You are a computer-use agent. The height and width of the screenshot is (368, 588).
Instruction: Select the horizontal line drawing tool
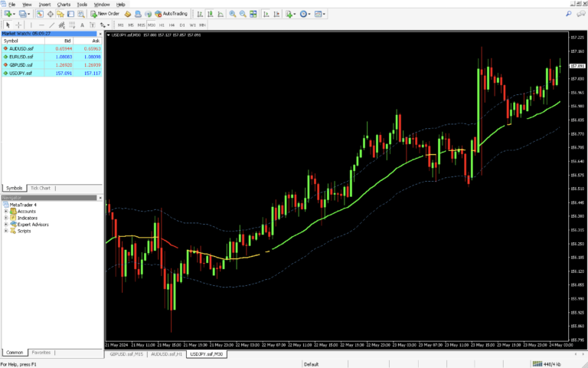41,25
